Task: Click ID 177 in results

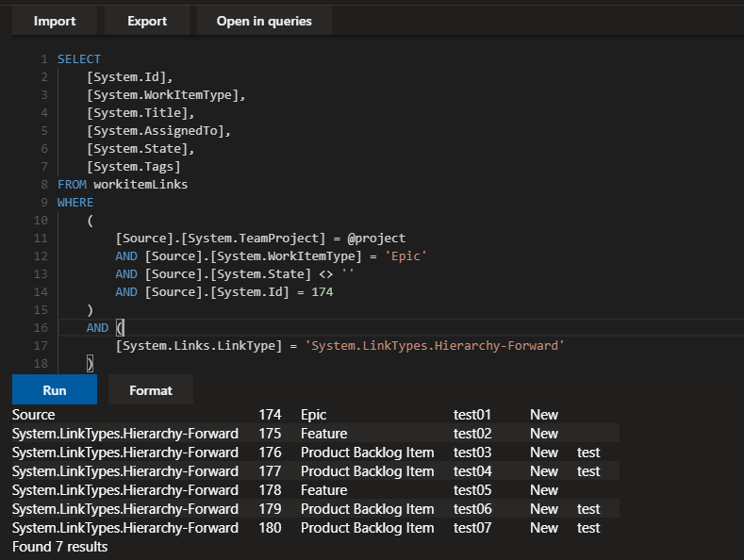Action: pyautogui.click(x=270, y=471)
